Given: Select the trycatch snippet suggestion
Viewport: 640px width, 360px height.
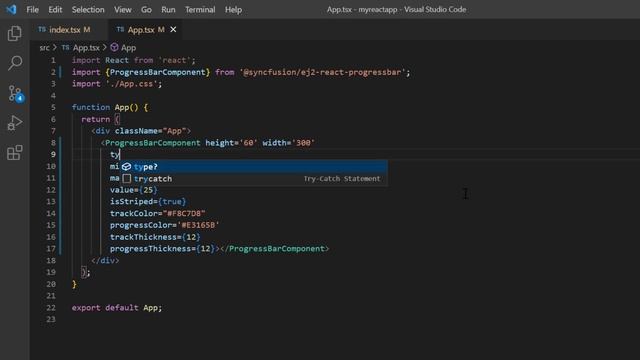Looking at the screenshot, I should pyautogui.click(x=253, y=178).
